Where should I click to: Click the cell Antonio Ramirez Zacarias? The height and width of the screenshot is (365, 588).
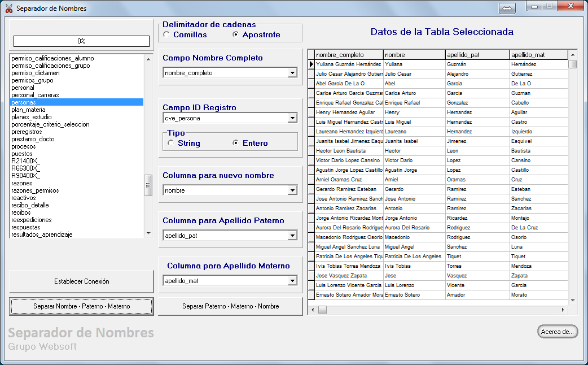click(x=349, y=208)
